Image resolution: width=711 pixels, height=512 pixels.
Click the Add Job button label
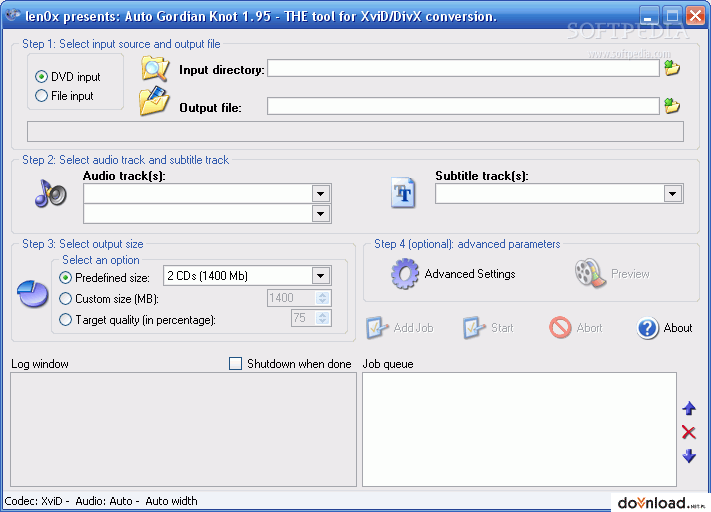(x=413, y=328)
